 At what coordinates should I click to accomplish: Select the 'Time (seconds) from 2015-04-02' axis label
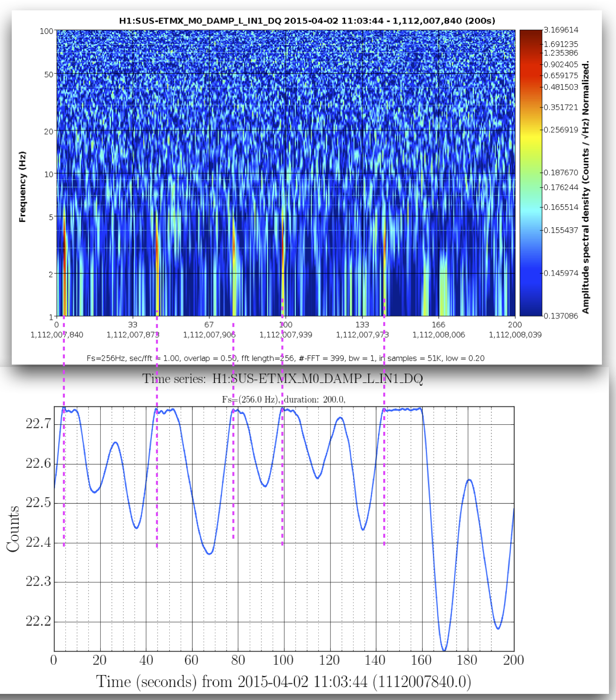(284, 682)
